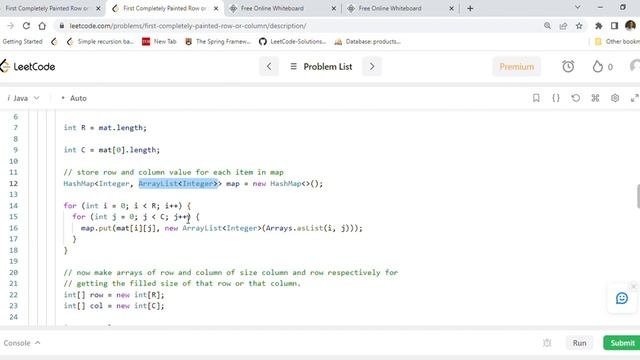Image resolution: width=640 pixels, height=360 pixels.
Task: Go to previous problem arrow
Action: pos(269,67)
